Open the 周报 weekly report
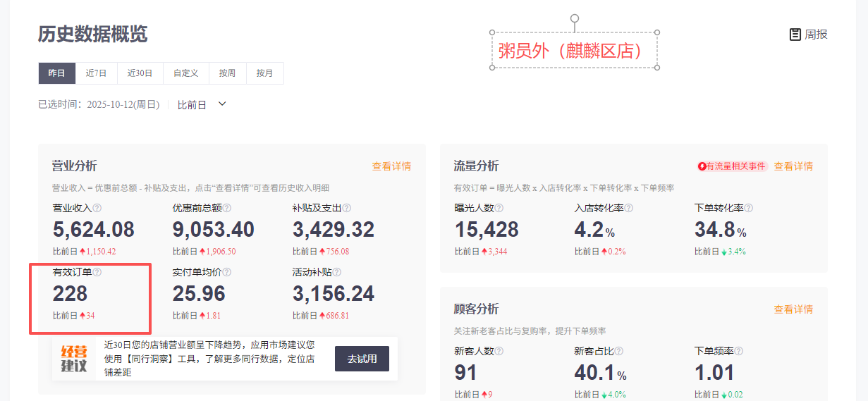Screen dimensions: 868x401 pyautogui.click(x=808, y=34)
